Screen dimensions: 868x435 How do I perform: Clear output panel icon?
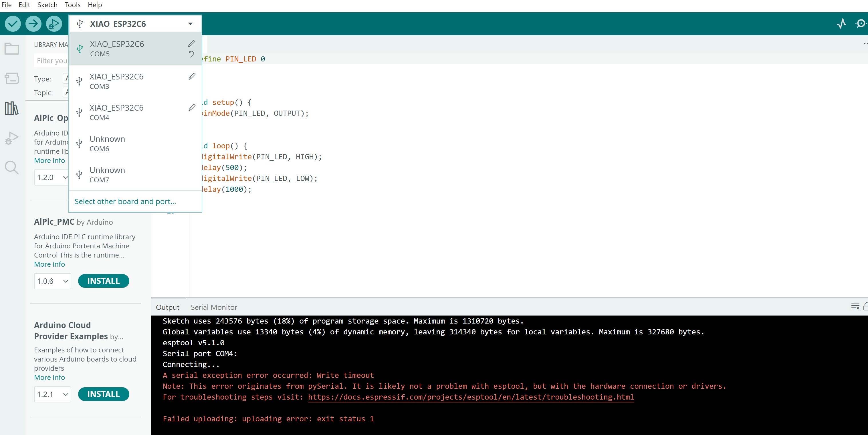[855, 307]
